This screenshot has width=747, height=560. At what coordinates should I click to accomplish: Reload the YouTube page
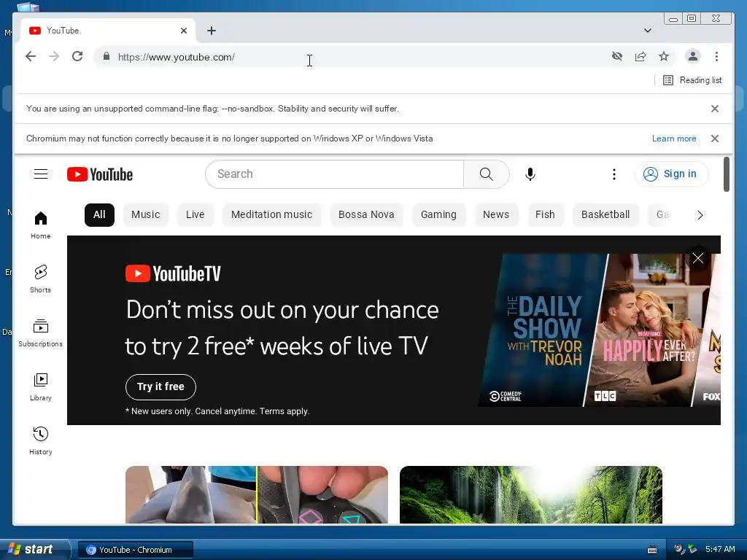point(77,57)
